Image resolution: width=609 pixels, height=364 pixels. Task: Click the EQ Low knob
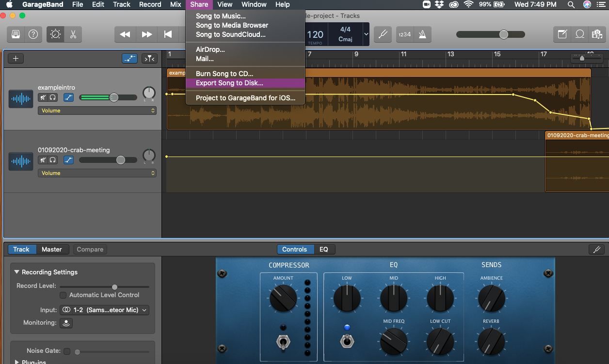(x=347, y=298)
